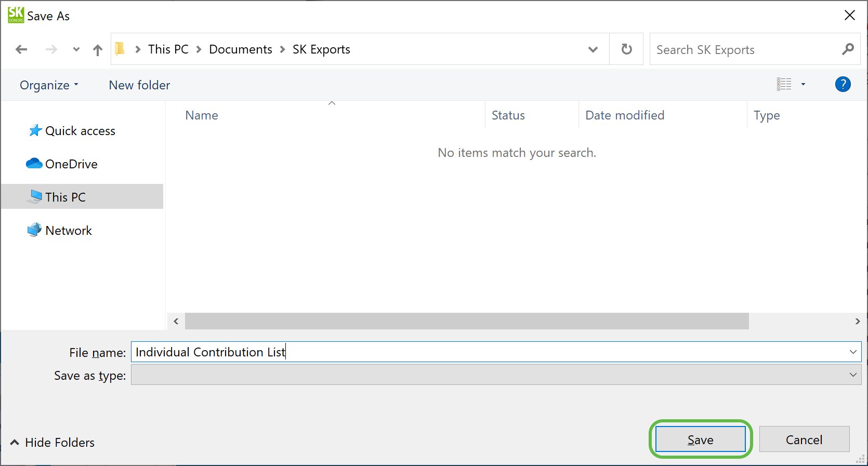
Task: Click the up one level arrow
Action: tap(97, 50)
